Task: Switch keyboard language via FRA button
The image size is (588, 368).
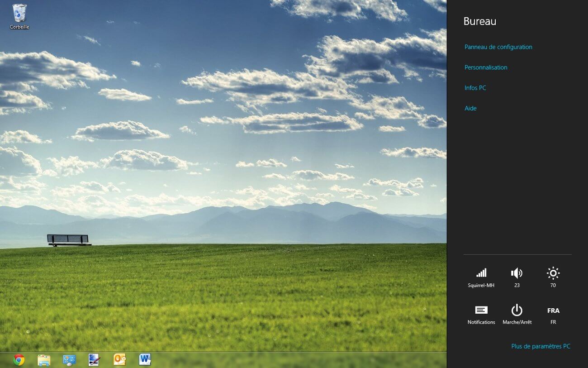Action: [553, 314]
